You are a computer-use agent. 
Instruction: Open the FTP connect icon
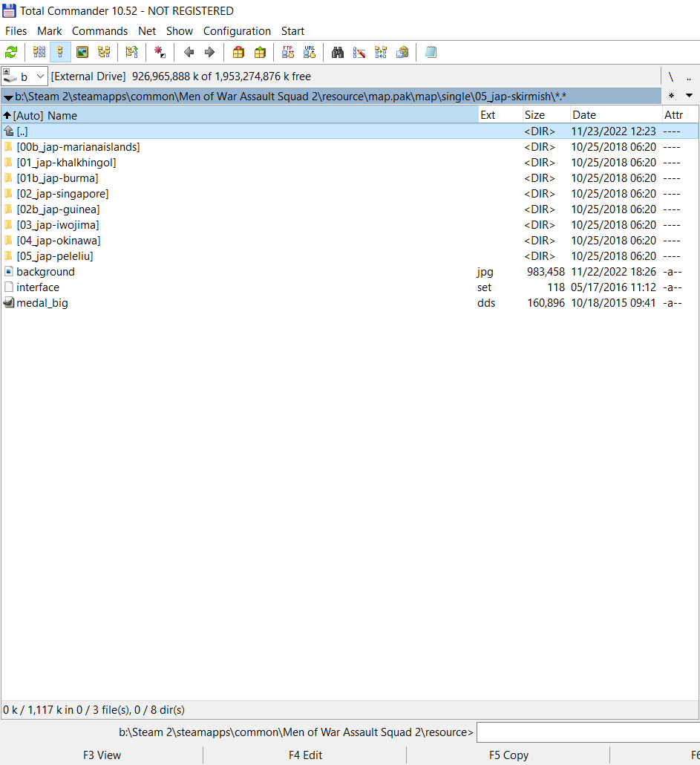pyautogui.click(x=288, y=52)
